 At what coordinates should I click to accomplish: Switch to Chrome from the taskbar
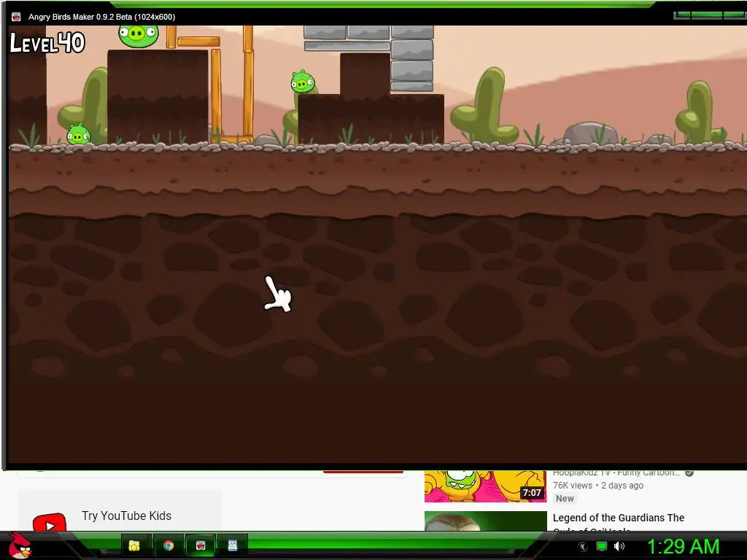(x=169, y=545)
